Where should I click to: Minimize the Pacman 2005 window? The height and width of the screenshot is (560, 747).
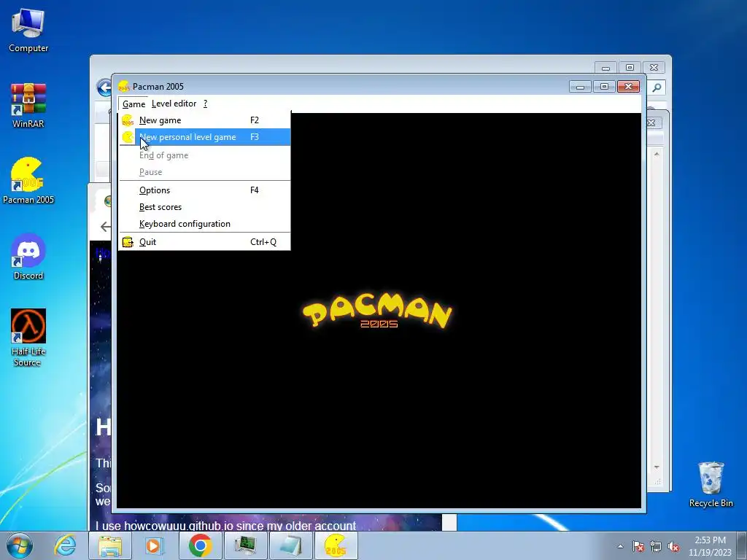[x=580, y=86]
